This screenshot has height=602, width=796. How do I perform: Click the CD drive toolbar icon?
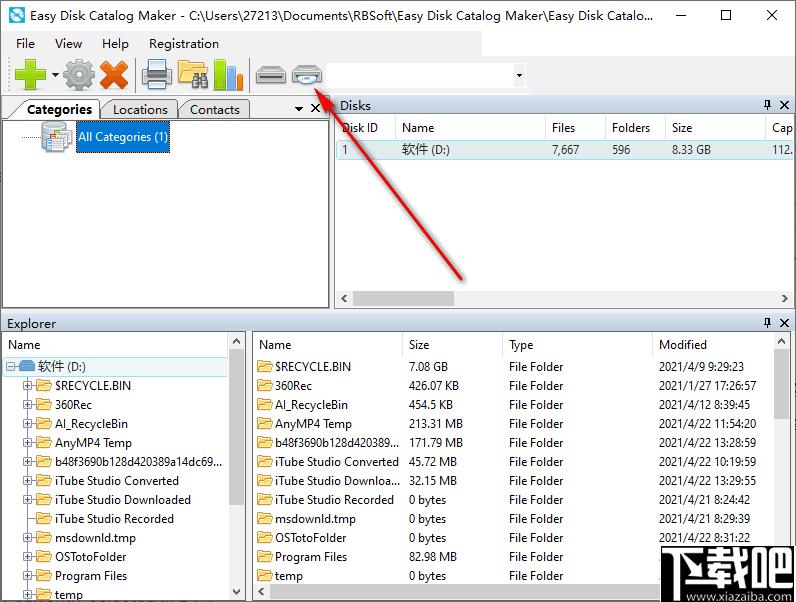coord(307,76)
